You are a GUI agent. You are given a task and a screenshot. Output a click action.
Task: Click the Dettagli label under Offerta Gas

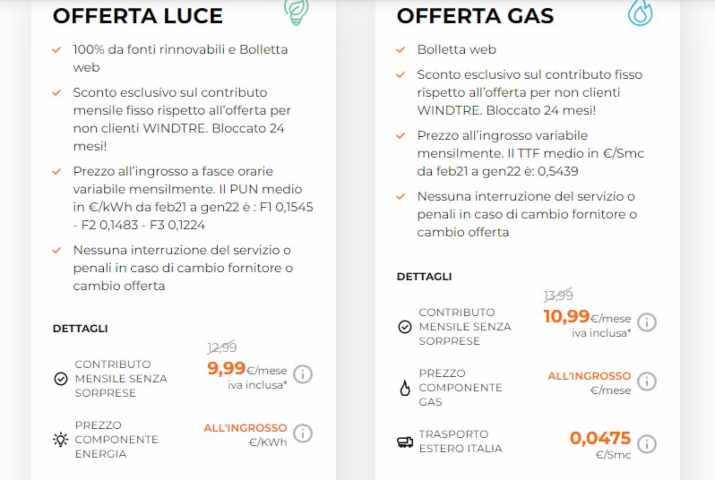pos(424,276)
